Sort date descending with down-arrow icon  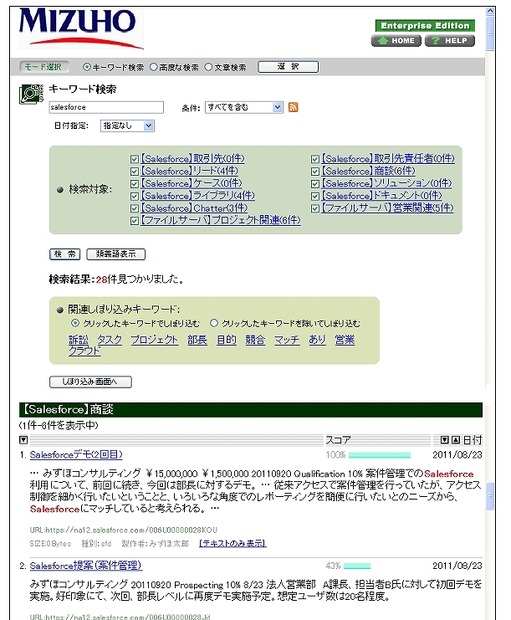pos(445,440)
